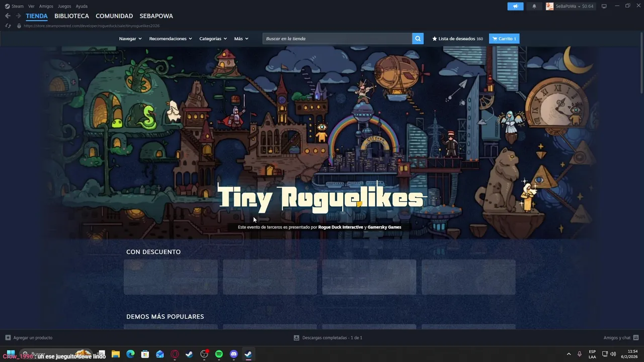
Task: Click Gamersky Games link
Action: coord(384,227)
